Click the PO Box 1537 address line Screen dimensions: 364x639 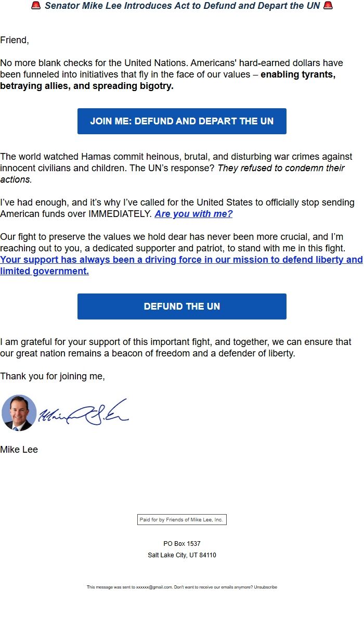181,544
